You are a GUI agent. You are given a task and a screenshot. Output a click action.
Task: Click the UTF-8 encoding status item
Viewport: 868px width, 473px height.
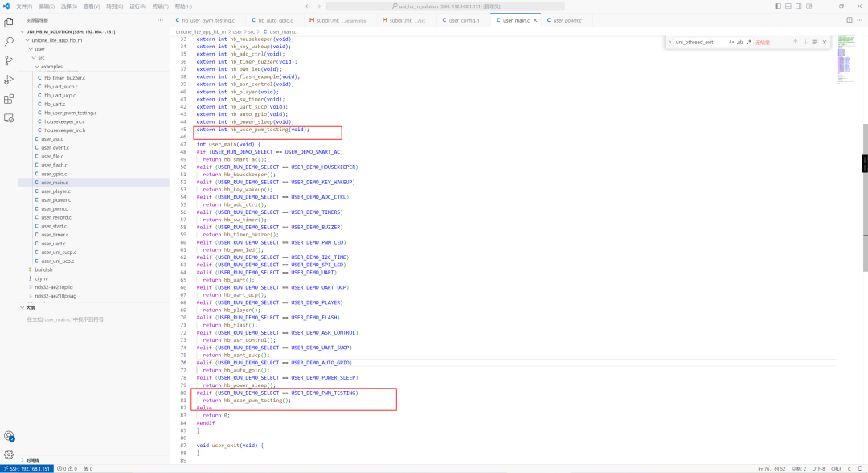(x=818, y=468)
